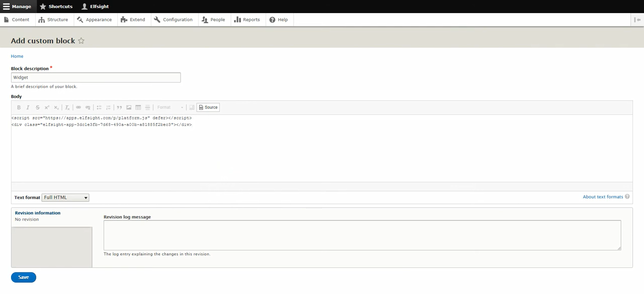Click the Revision log textarea resize grip
Screen dimensions: 644x294
tap(619, 248)
